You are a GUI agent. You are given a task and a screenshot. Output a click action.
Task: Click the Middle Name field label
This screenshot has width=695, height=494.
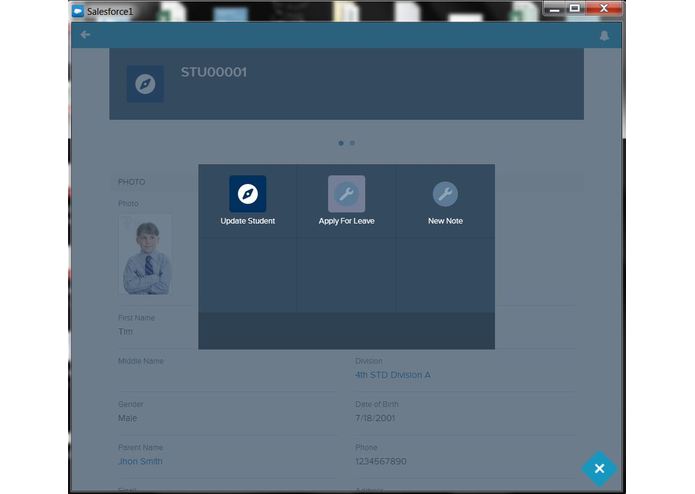[141, 361]
